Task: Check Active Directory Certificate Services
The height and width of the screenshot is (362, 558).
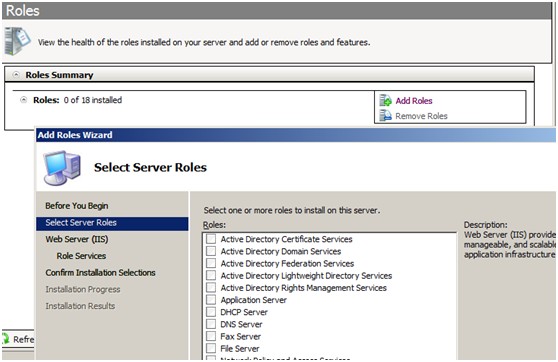Action: pyautogui.click(x=211, y=239)
